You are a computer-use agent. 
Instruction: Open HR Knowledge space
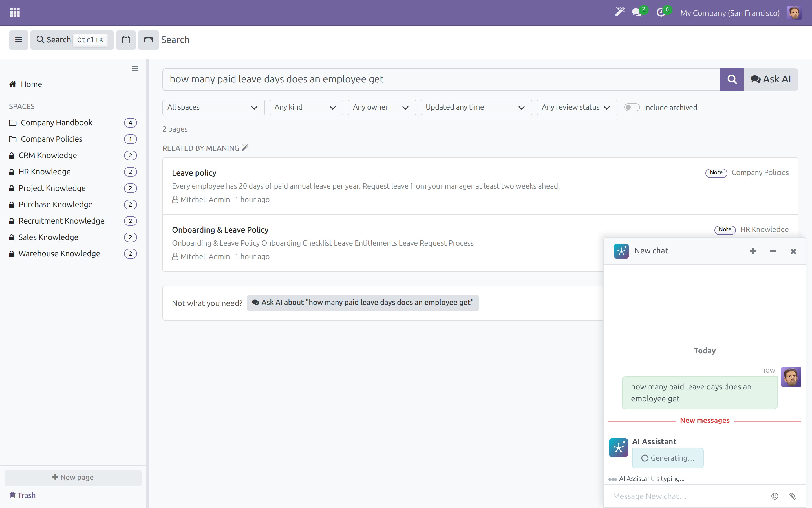73,172
